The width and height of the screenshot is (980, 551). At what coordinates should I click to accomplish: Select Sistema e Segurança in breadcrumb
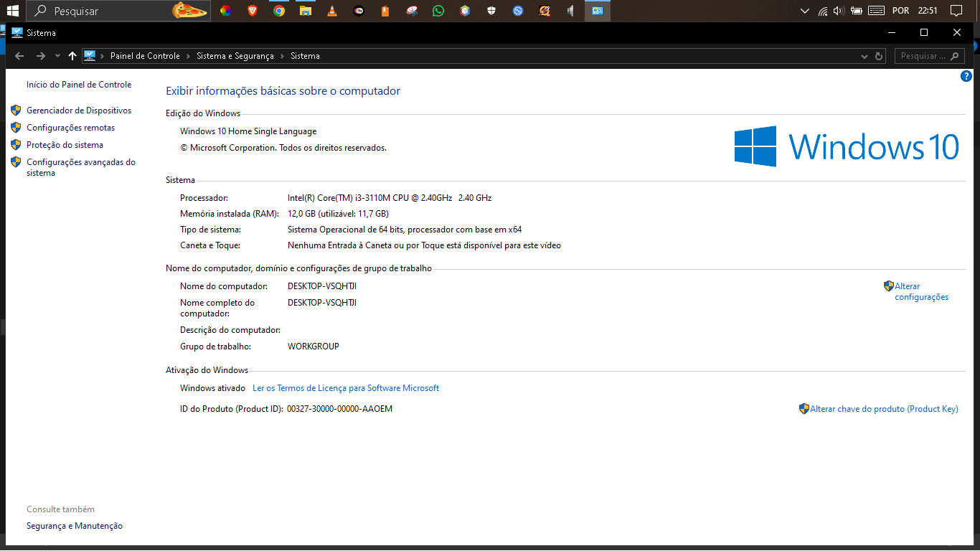pyautogui.click(x=235, y=56)
